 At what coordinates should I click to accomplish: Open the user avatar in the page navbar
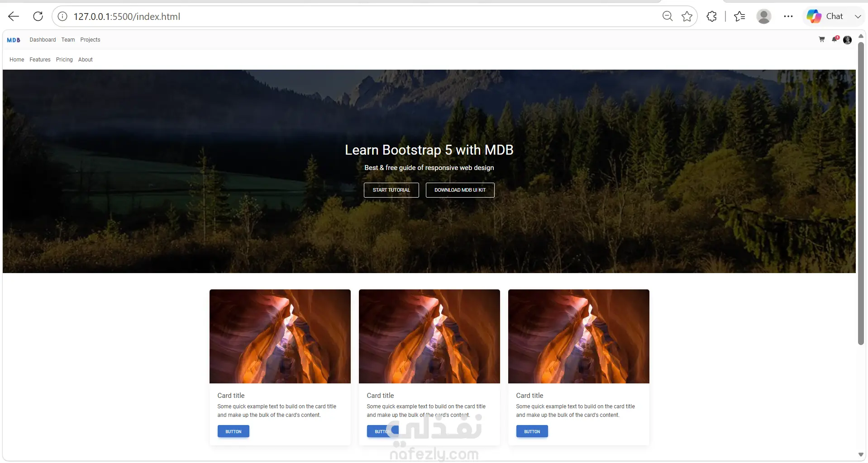coord(848,40)
